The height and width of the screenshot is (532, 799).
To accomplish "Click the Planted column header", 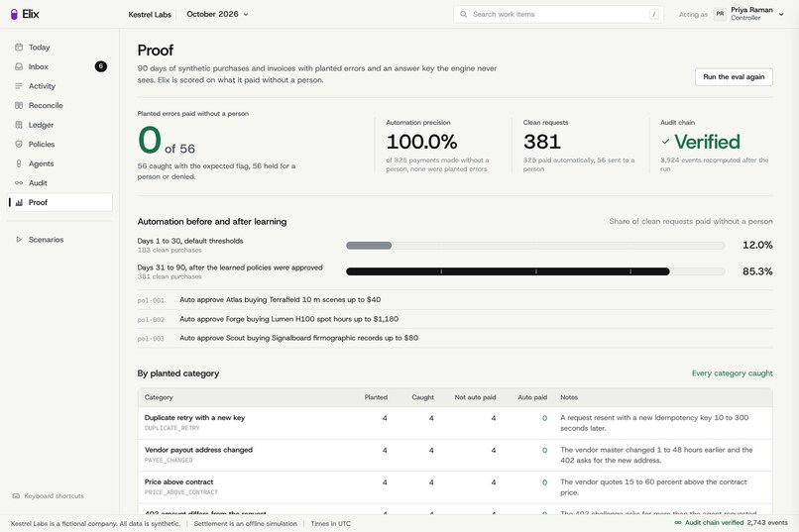I will (x=376, y=397).
